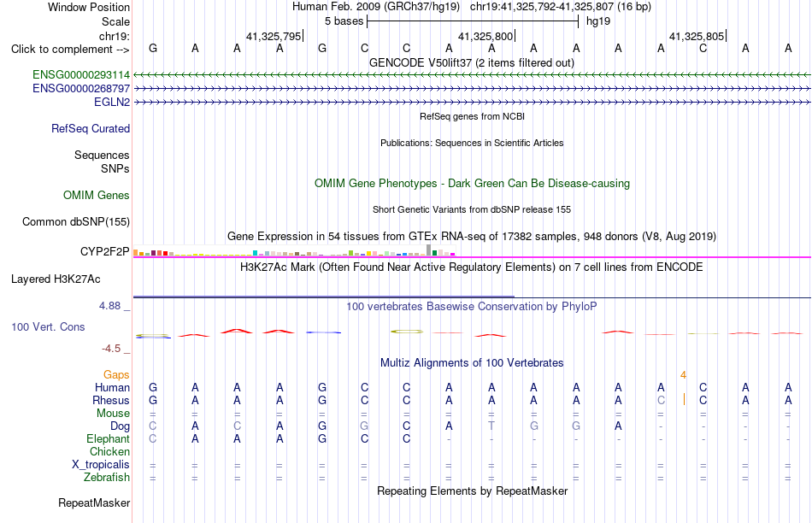
Task: Click the 100 Vert. Cons label
Action: 48,326
